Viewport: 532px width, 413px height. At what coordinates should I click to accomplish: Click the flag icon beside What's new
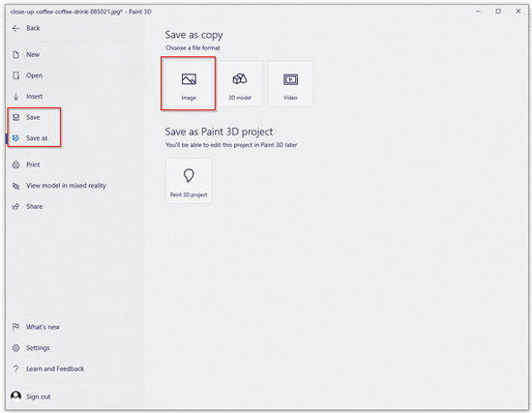(15, 327)
